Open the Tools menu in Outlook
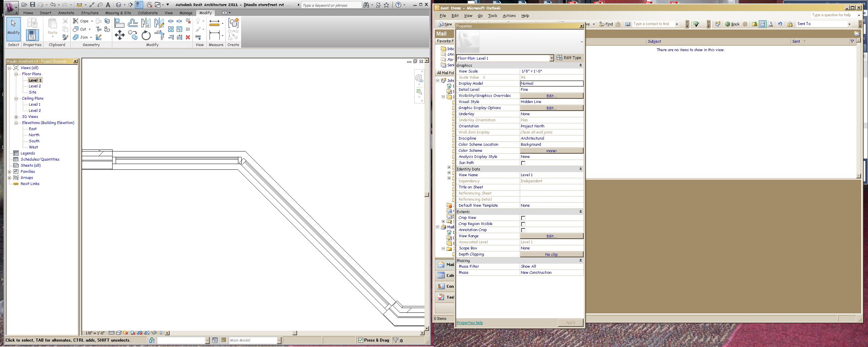The image size is (868, 347). tap(492, 16)
